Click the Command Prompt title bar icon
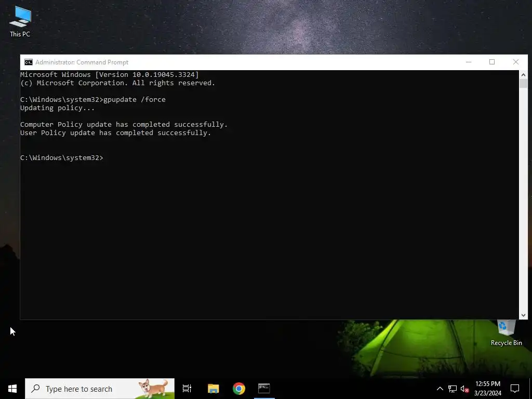Image resolution: width=532 pixels, height=399 pixels. tap(28, 62)
